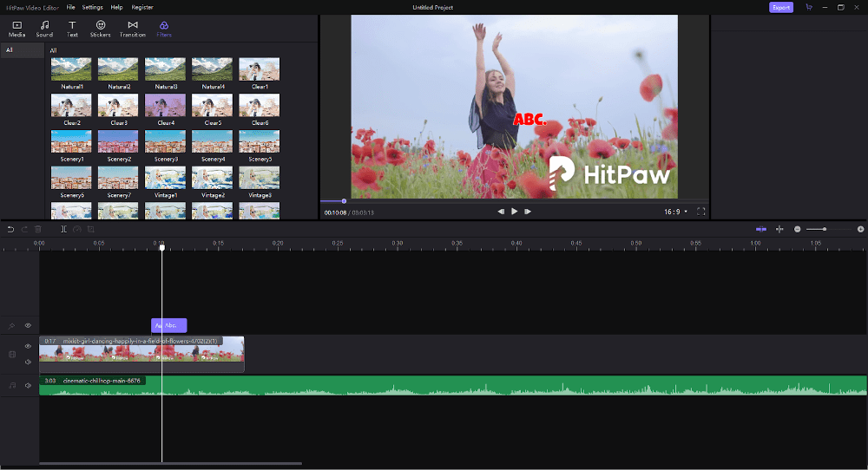Apply the Clear3 filter
868x470 pixels.
(118, 105)
